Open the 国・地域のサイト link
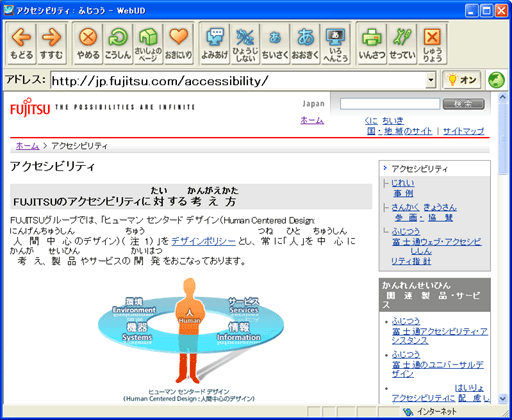Image resolution: width=512 pixels, height=420 pixels. 399,131
